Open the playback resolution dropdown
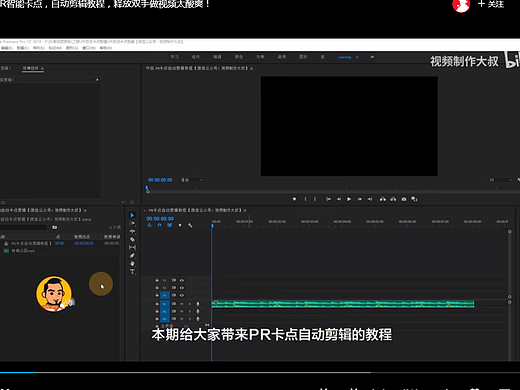 point(500,180)
